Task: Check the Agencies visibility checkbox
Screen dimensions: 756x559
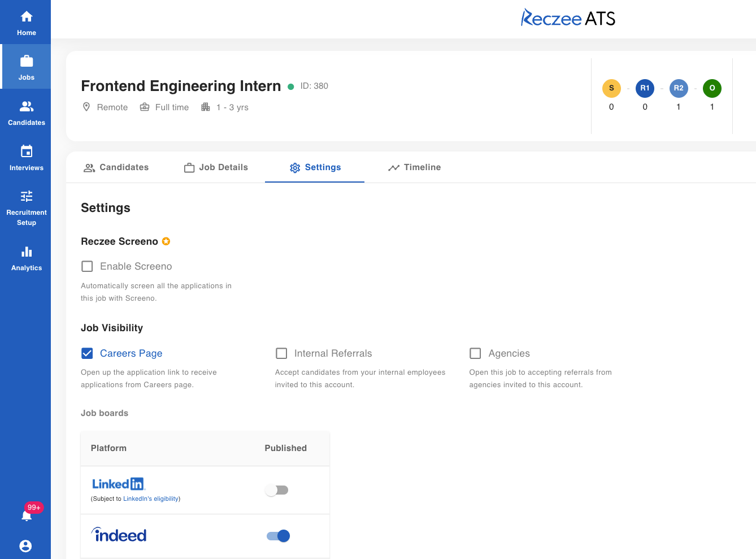Action: coord(475,353)
